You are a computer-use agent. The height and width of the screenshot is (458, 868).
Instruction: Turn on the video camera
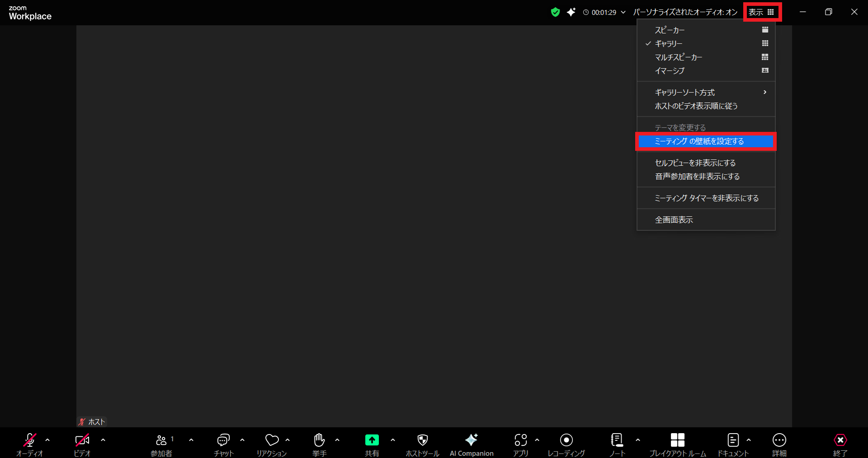[x=82, y=440]
